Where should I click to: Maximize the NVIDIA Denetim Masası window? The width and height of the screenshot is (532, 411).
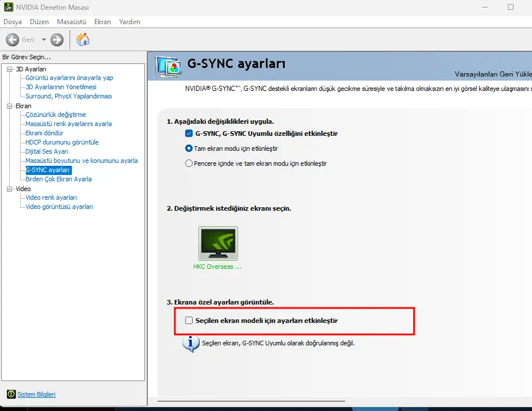tap(511, 7)
